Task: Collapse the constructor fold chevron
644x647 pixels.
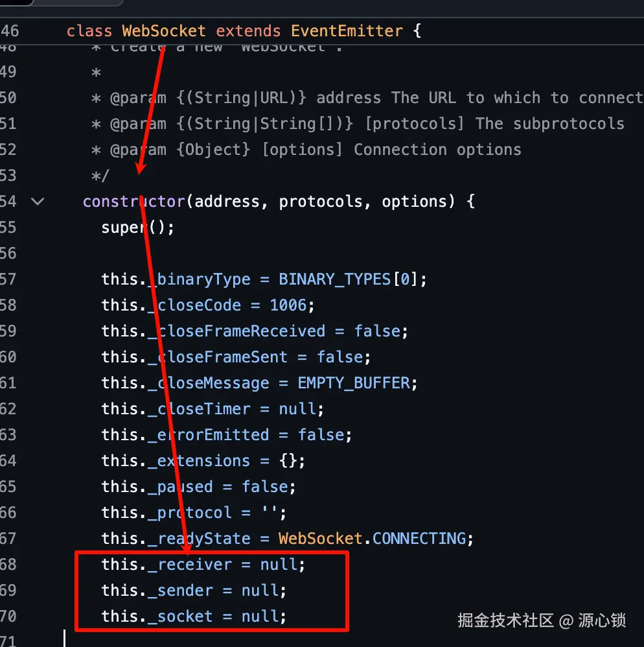Action: tap(38, 202)
